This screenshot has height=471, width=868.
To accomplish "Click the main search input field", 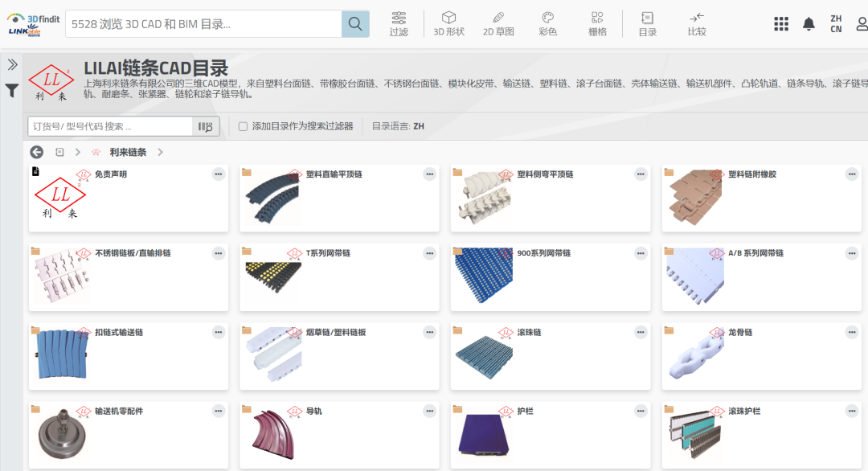I will point(203,24).
